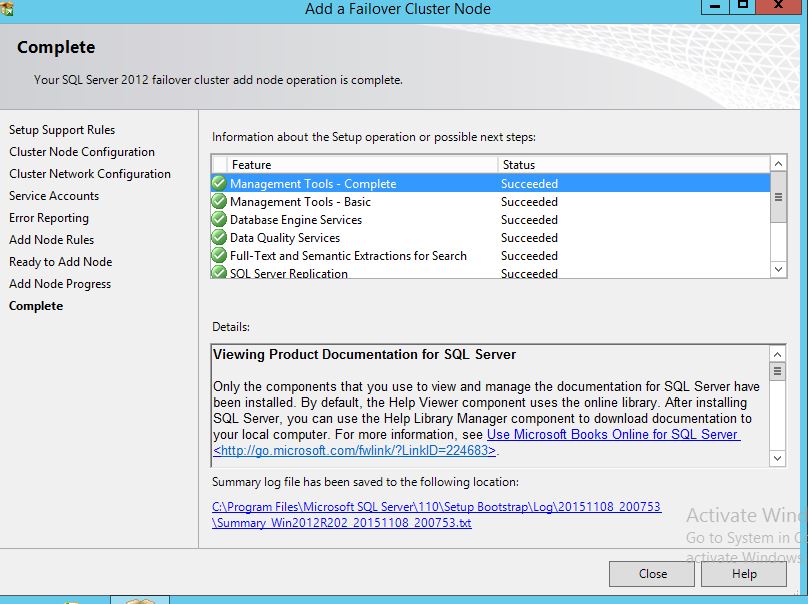
Task: Click the Feature column header
Action: pos(362,164)
